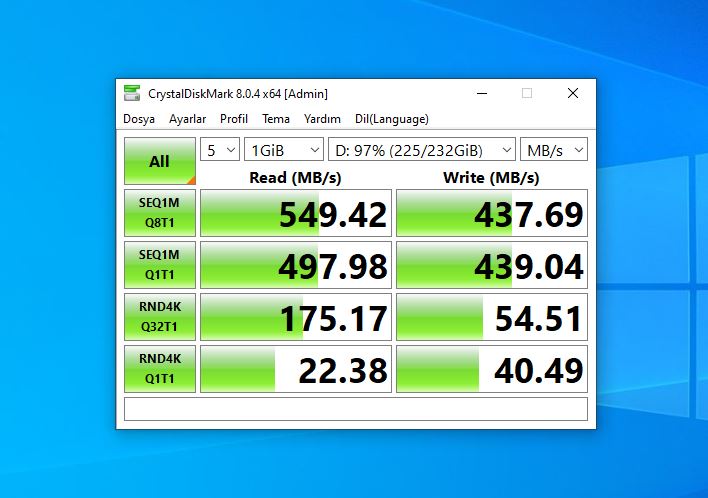Open the Ayarlar menu
The height and width of the screenshot is (498, 708).
click(x=187, y=119)
